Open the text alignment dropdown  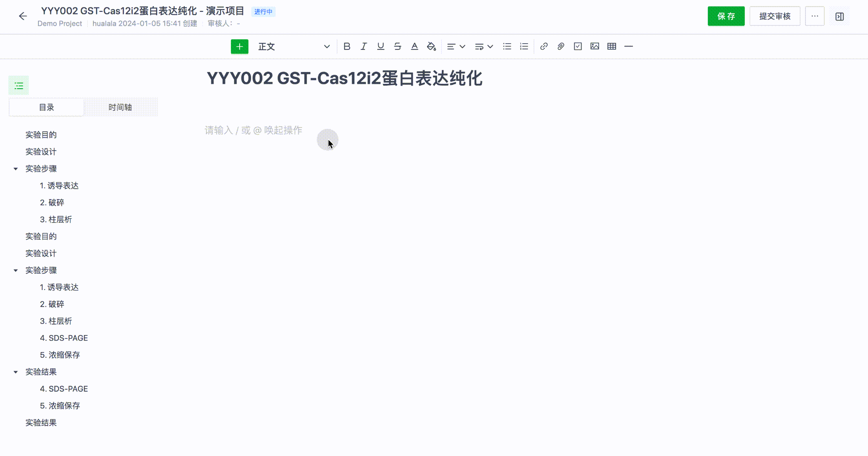[x=456, y=46]
